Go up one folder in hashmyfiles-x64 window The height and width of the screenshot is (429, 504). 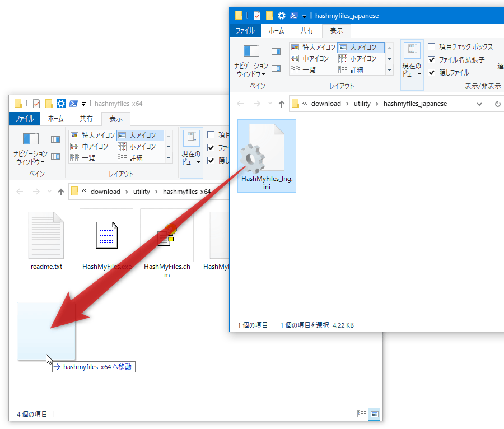[x=61, y=192]
